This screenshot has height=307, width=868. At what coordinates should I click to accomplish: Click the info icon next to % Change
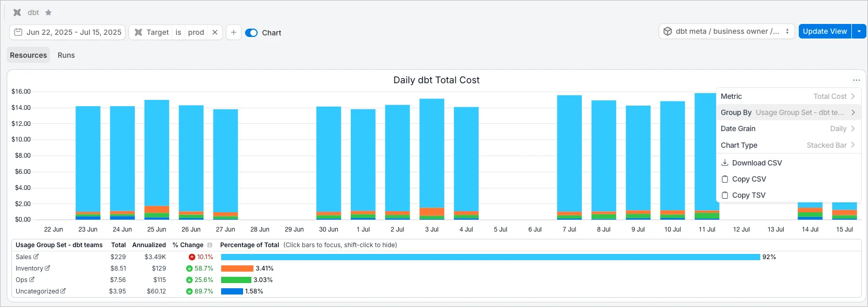pyautogui.click(x=210, y=245)
